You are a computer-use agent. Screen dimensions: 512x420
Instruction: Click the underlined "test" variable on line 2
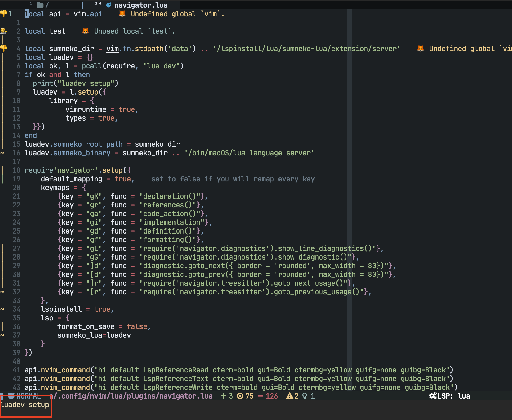tap(57, 31)
